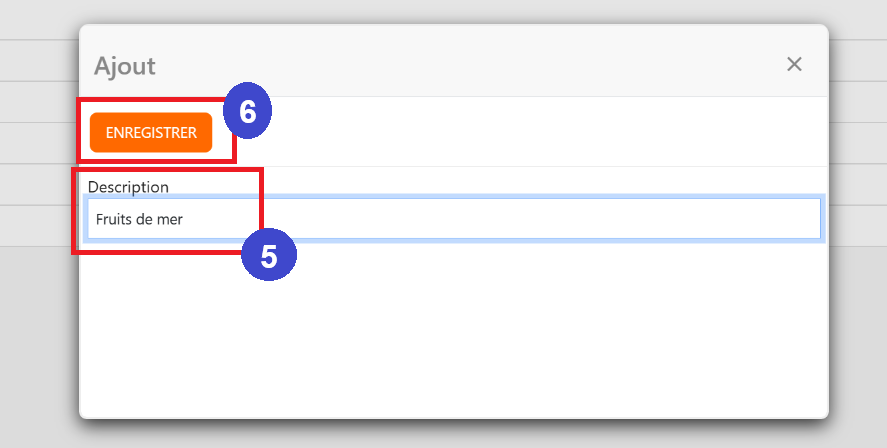887x448 pixels.
Task: Click the dialog header bar beside Ajout
Action: pyautogui.click(x=450, y=64)
